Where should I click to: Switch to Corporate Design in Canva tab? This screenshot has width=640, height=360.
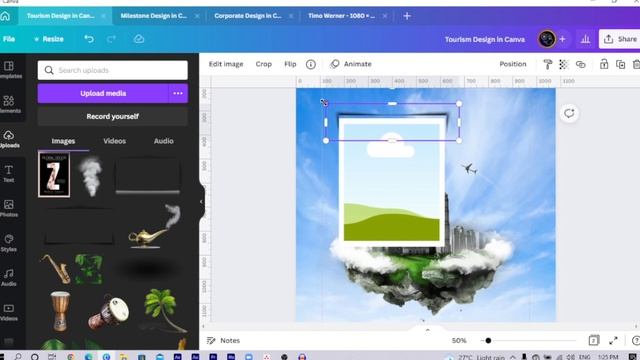tap(247, 16)
